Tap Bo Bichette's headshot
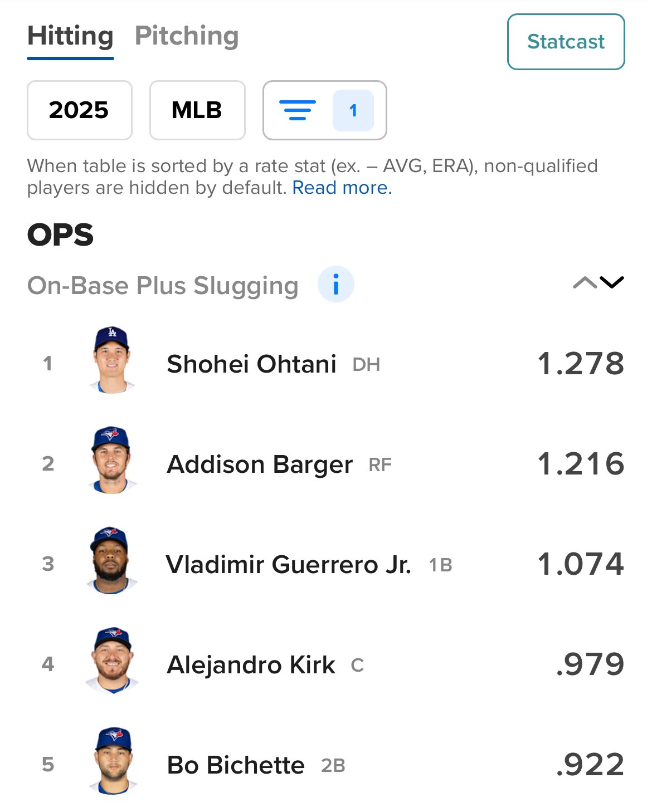Viewport: 652px width, 812px height. 111,761
